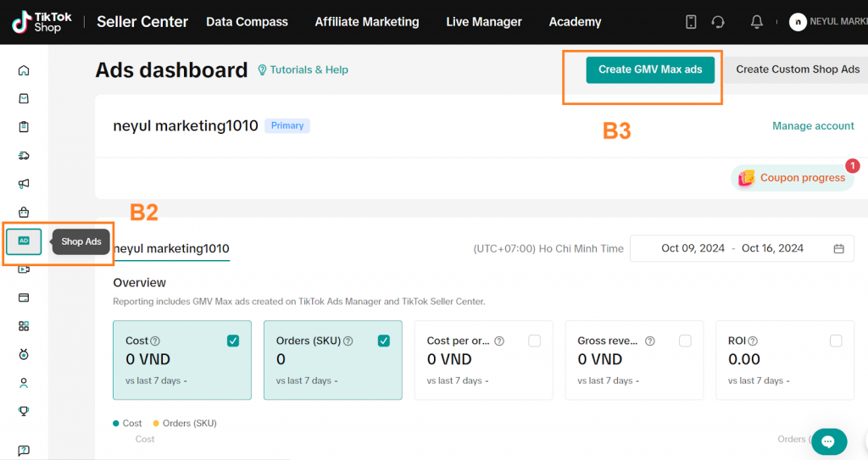
Task: Open the Shop Ads sidebar icon
Action: coord(24,241)
